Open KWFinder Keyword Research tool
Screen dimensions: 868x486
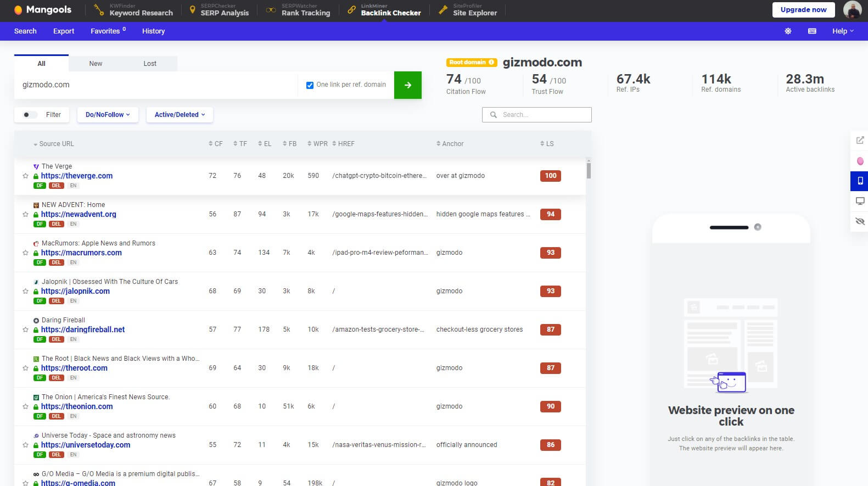133,10
